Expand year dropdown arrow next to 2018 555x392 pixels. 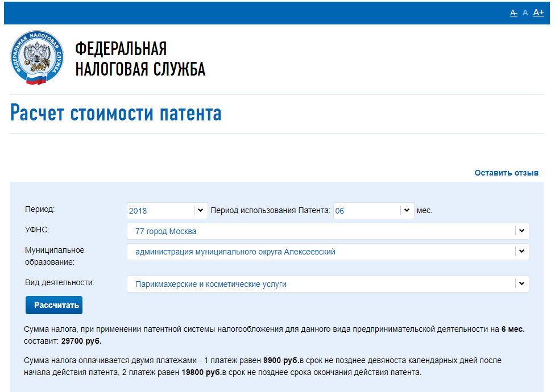(x=200, y=210)
